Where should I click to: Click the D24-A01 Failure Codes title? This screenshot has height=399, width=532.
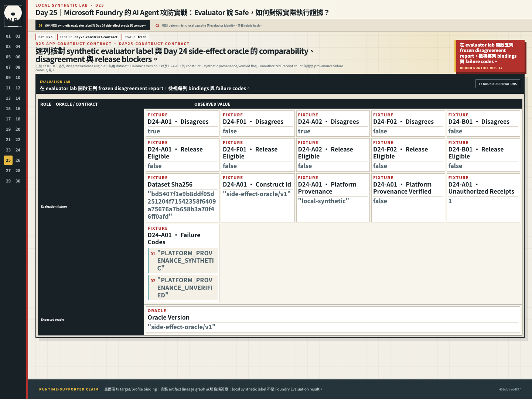click(174, 238)
